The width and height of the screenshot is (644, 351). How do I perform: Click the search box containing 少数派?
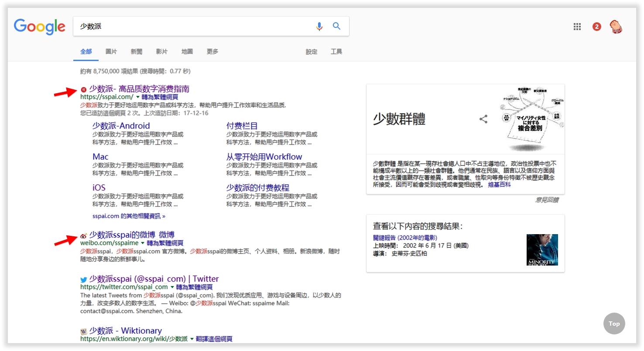(x=211, y=26)
